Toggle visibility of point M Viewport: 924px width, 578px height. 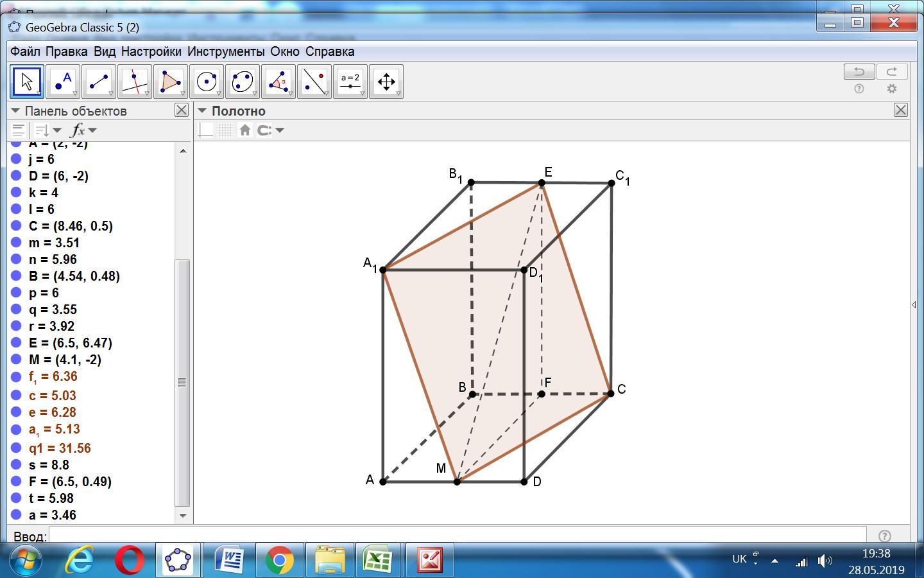click(x=17, y=360)
